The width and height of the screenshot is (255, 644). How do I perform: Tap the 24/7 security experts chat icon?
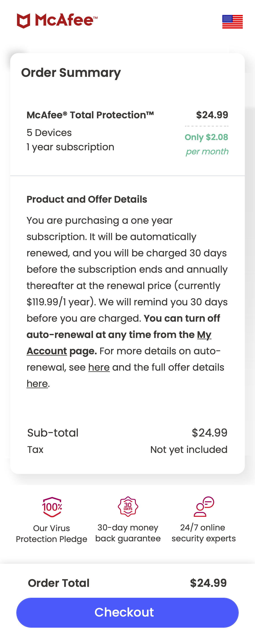coord(204,506)
